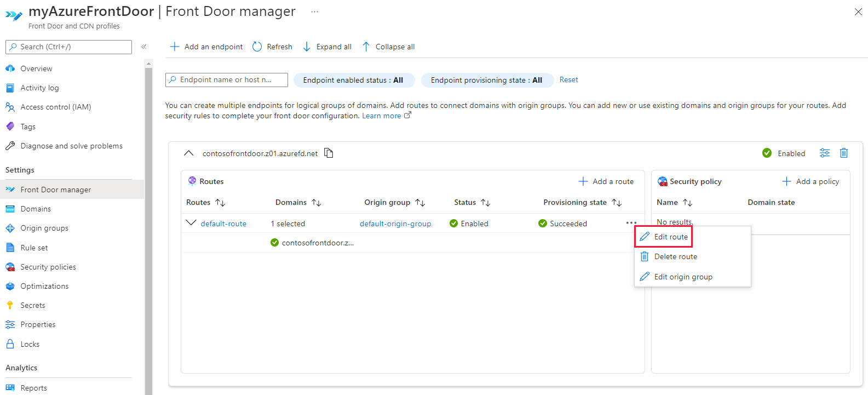
Task: Close the Front Door manager blade
Action: coord(858,12)
